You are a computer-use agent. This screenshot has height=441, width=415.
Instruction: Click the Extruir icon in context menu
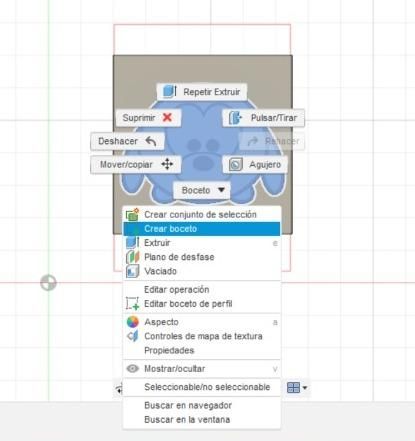pos(132,243)
